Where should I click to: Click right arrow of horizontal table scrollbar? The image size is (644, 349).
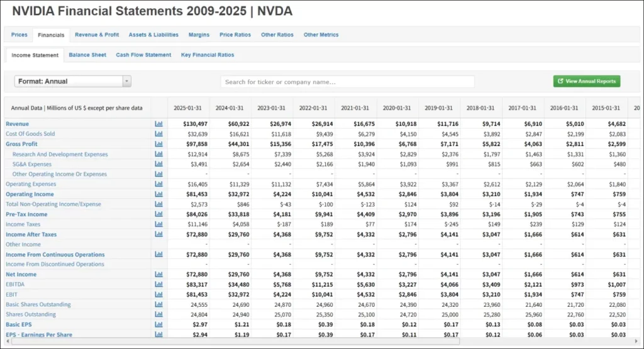636,341
